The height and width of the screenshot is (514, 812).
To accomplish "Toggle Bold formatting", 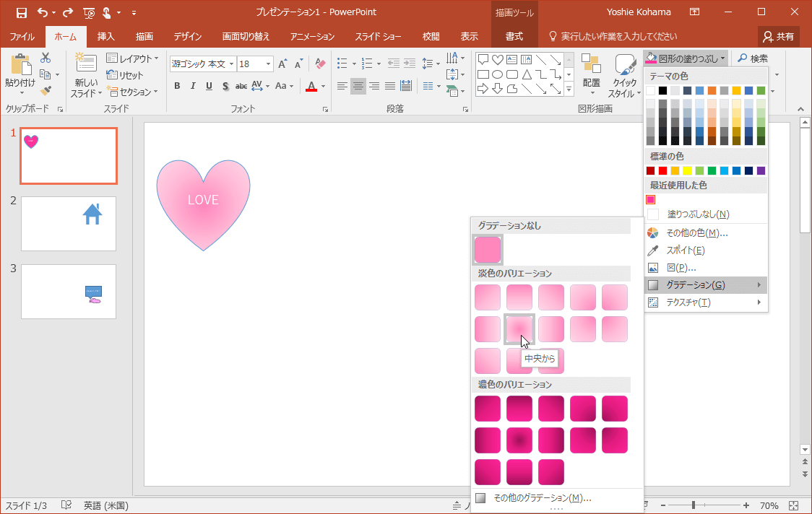I will point(177,86).
